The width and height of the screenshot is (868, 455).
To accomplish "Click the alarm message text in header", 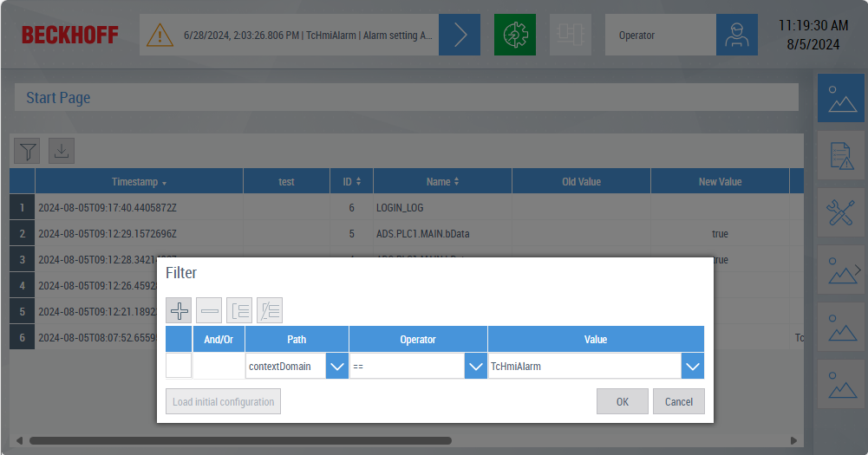I will pyautogui.click(x=308, y=35).
